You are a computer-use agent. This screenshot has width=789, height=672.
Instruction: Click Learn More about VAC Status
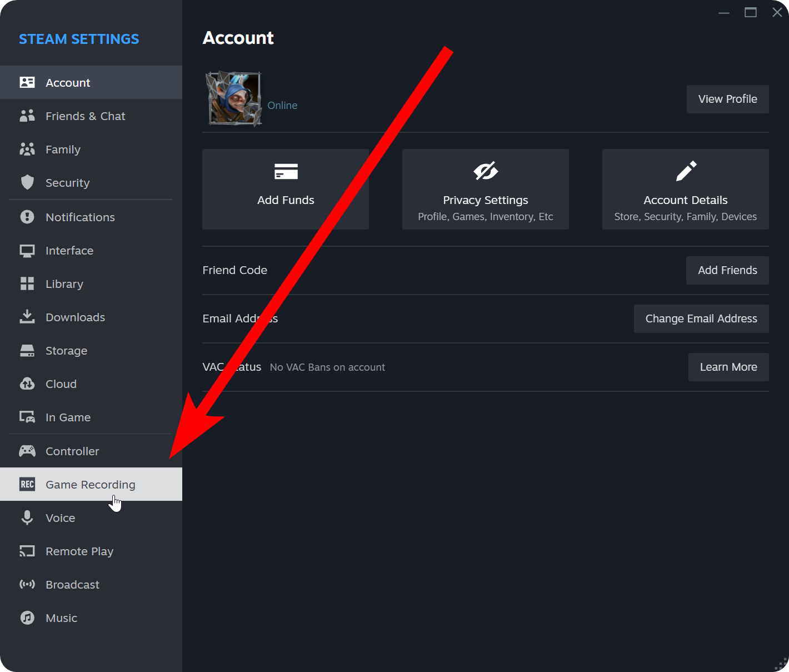(728, 367)
